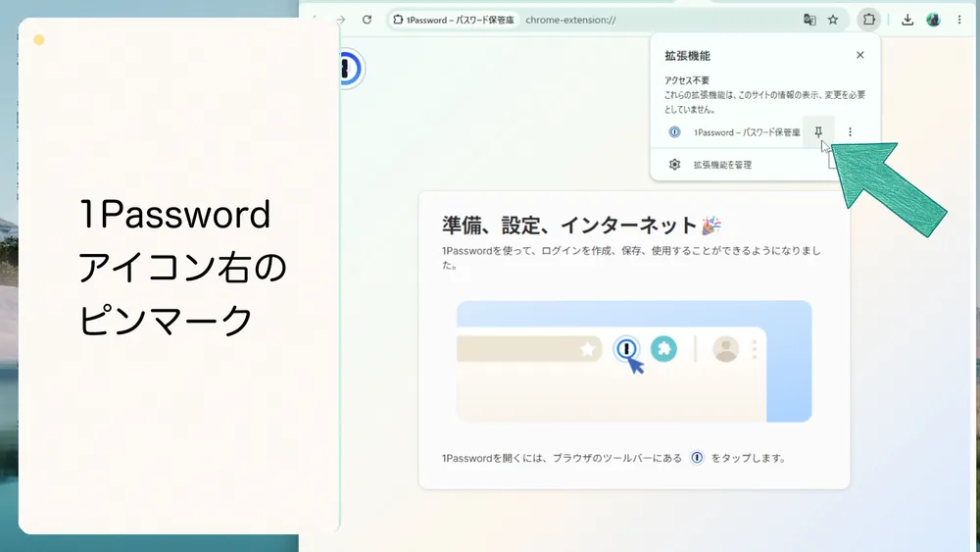The image size is (980, 552).
Task: Open the Extensions puzzle icon in the Chrome toolbar
Action: click(868, 20)
